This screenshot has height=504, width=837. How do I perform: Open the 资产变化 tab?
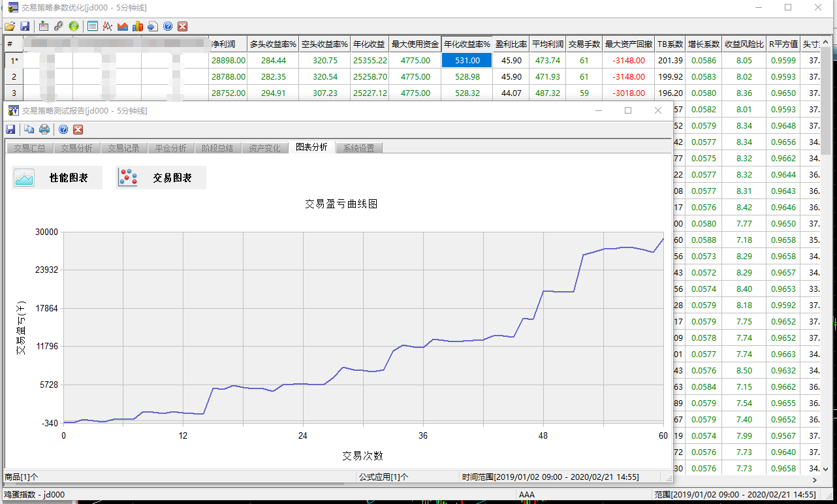pyautogui.click(x=264, y=148)
